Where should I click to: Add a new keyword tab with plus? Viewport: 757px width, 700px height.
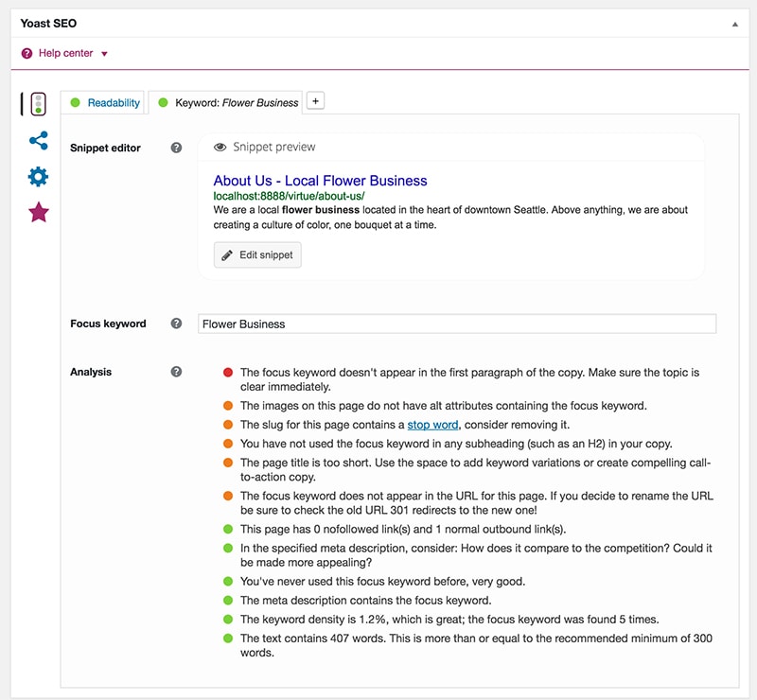tap(315, 101)
